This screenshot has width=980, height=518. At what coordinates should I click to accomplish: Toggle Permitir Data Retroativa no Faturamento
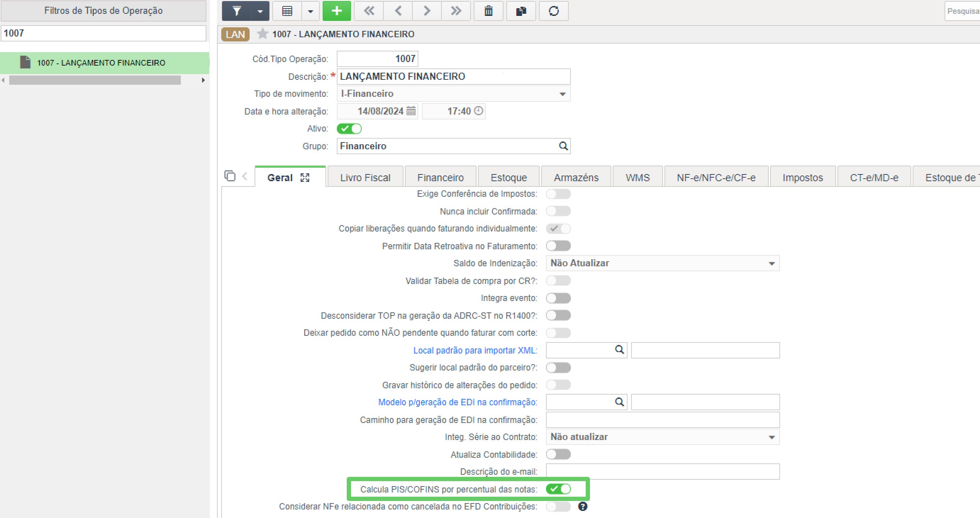pos(558,246)
